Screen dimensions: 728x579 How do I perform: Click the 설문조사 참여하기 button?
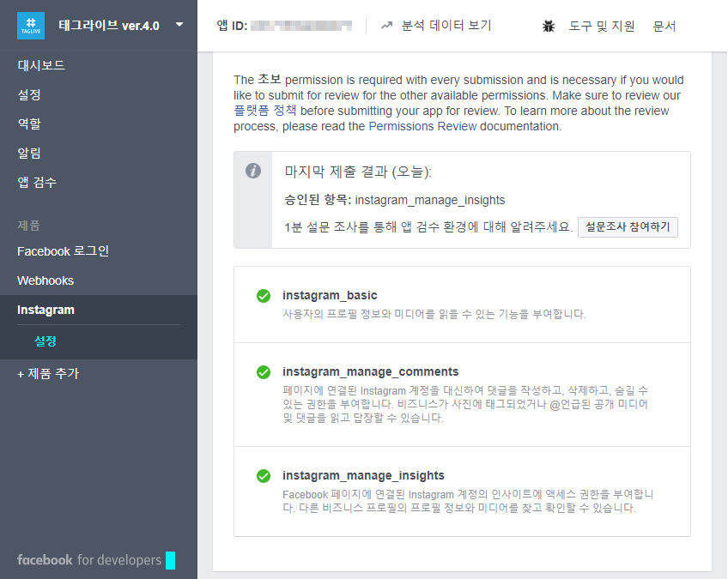(x=628, y=226)
